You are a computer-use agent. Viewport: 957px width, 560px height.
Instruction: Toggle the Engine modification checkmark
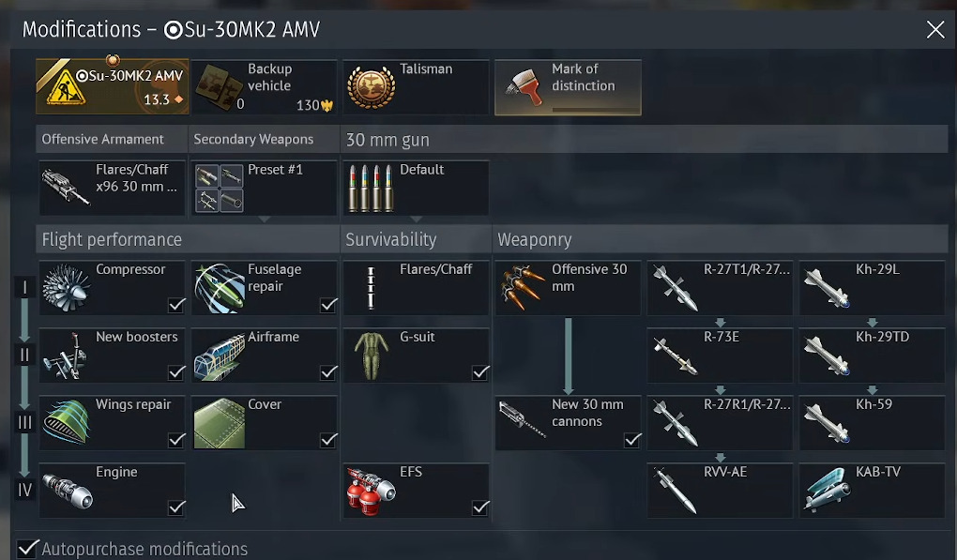coord(176,507)
